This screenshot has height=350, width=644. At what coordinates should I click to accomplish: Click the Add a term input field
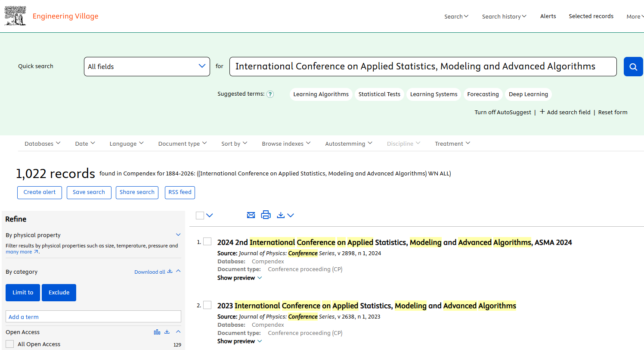click(93, 316)
